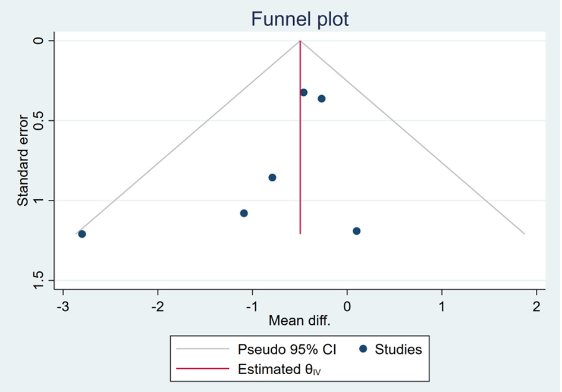Click the 'Mean diff.' x-axis label
Screen dimensions: 562x392
(299, 321)
